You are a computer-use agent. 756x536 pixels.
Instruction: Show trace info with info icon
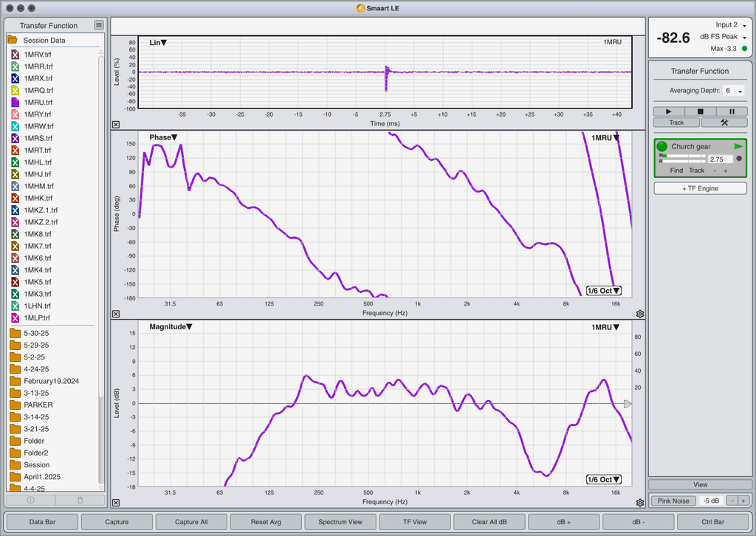coord(31,500)
